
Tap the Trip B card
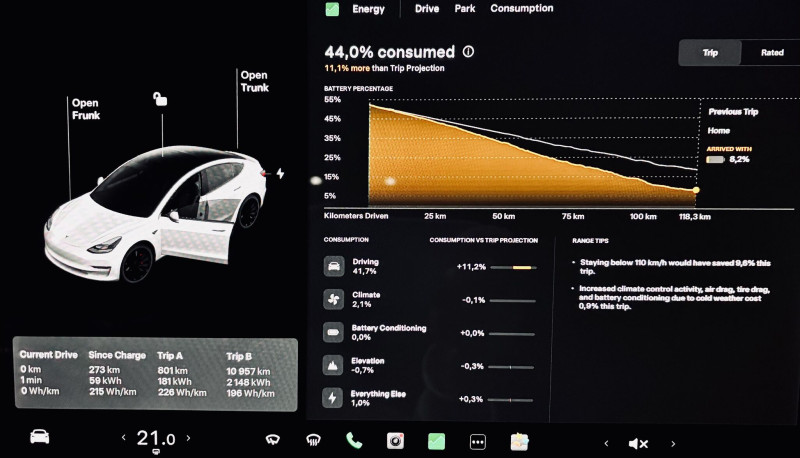click(x=251, y=374)
